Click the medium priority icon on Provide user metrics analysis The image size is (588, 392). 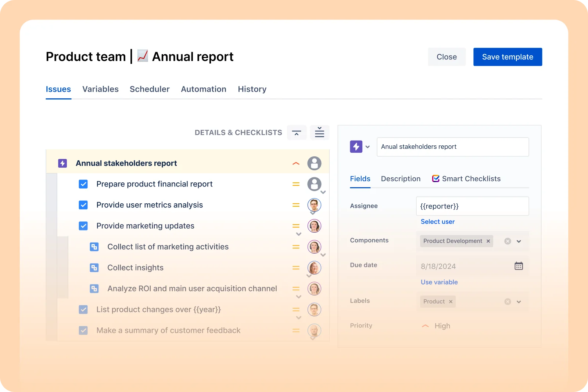[296, 205]
